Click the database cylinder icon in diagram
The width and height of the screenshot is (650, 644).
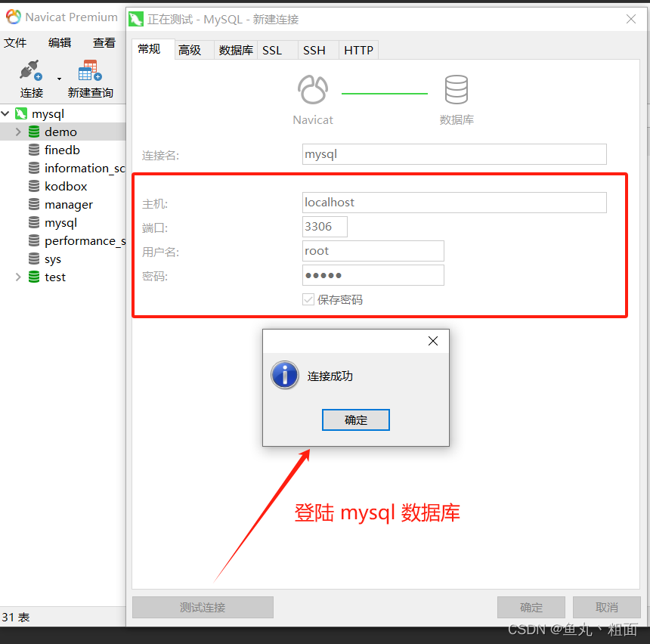pos(457,90)
